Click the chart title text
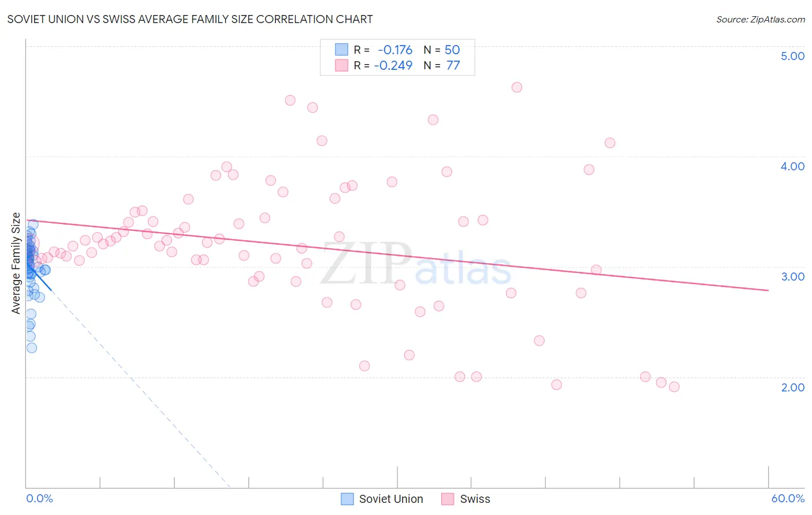The height and width of the screenshot is (515, 812). pyautogui.click(x=190, y=19)
